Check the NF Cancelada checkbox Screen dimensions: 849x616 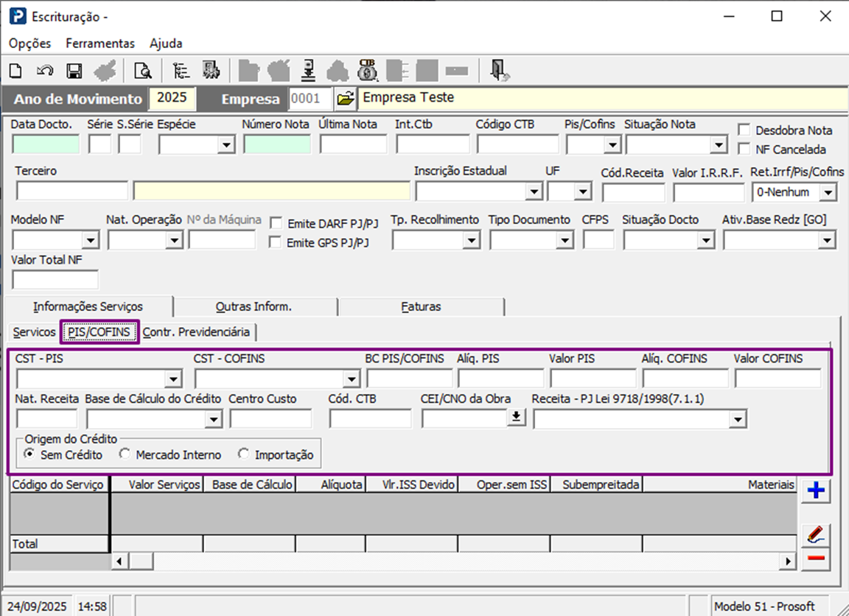[744, 150]
